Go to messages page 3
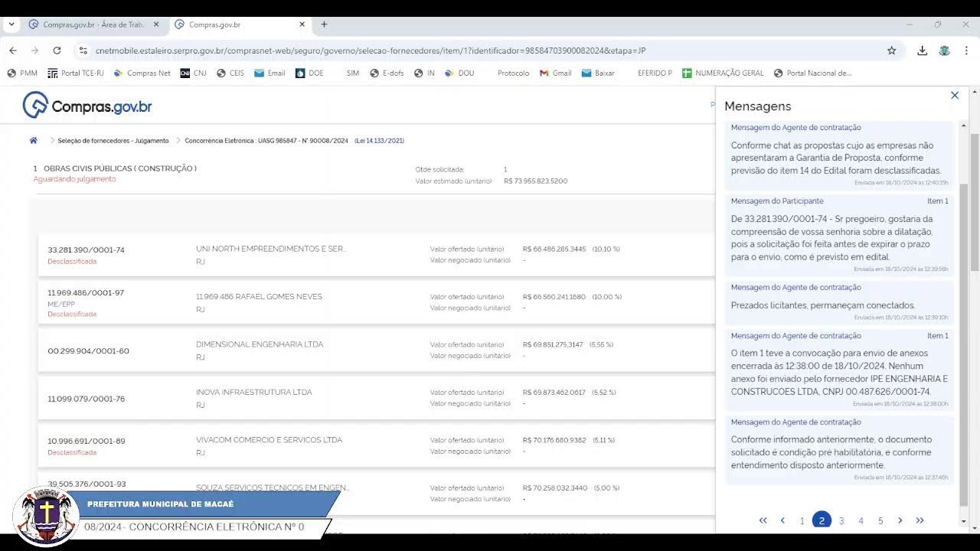The height and width of the screenshot is (551, 980). click(x=841, y=521)
